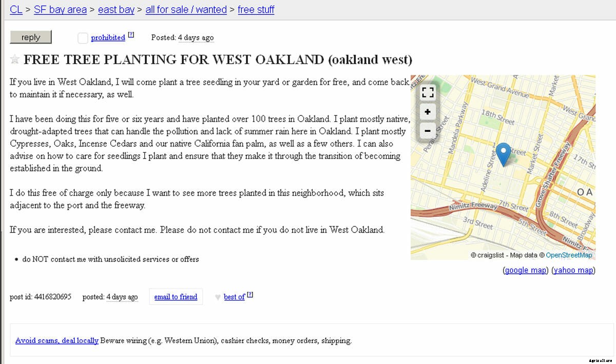Zoom out on the map with minus control
Screen dimensions: 616x364
pos(428,131)
